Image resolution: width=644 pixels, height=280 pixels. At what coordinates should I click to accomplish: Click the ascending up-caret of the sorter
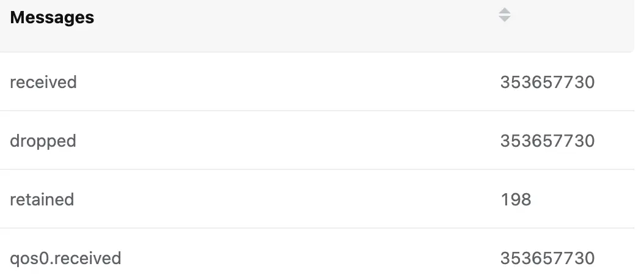coord(504,11)
